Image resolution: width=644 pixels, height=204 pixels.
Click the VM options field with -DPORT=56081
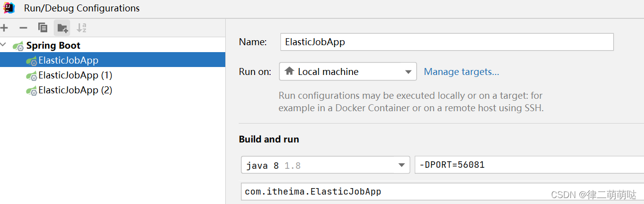pos(529,165)
